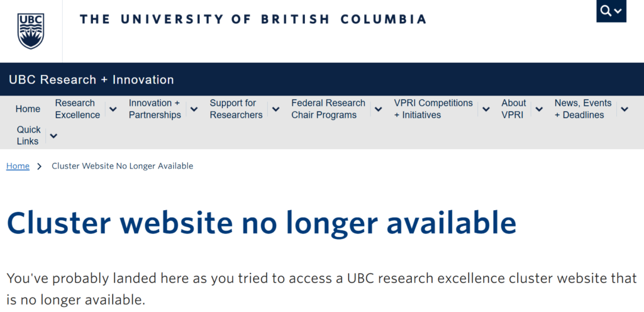The height and width of the screenshot is (312, 644).
Task: Go to Home in navigation bar
Action: (28, 109)
